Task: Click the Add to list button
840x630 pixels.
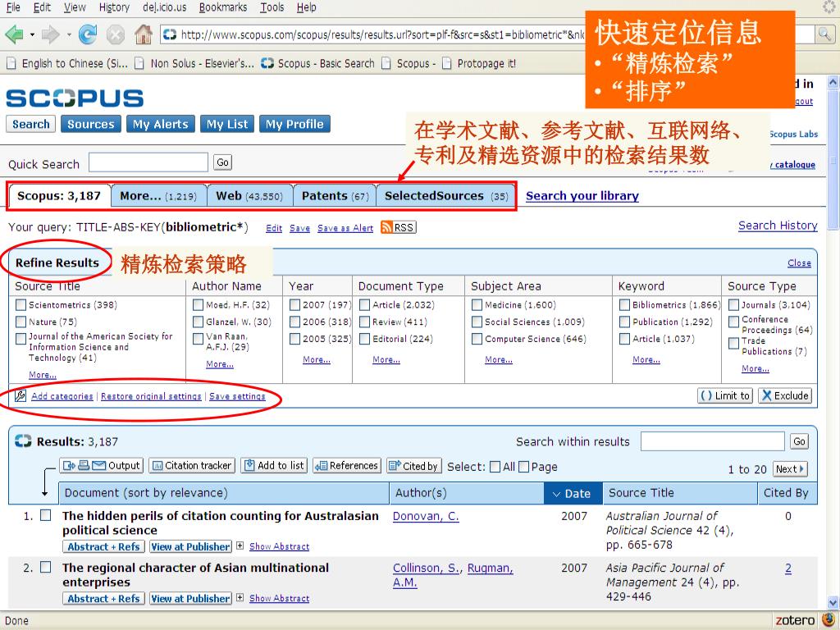Action: (274, 466)
